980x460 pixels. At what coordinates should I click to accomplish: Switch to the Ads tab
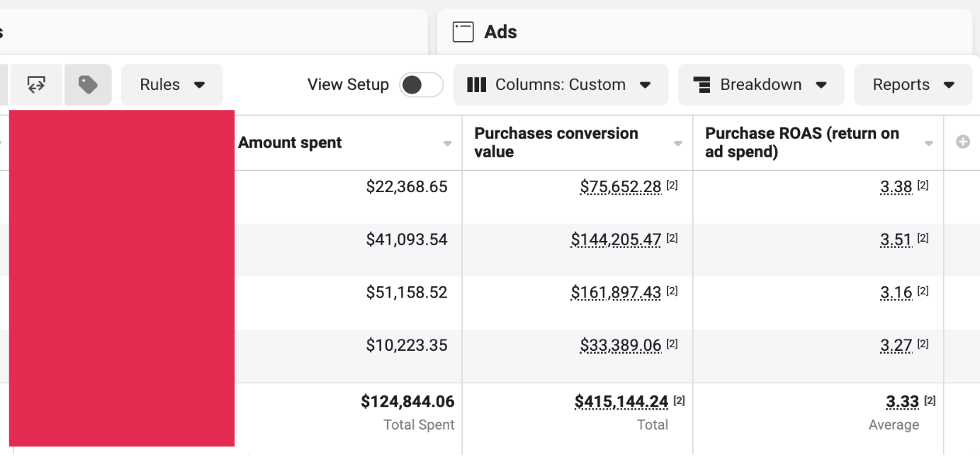(500, 32)
